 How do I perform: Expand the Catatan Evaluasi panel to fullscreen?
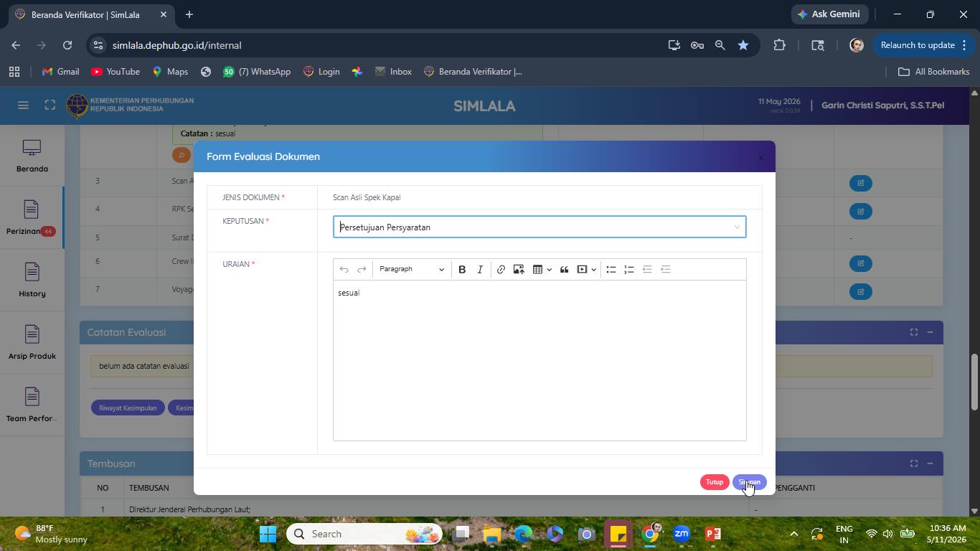913,332
